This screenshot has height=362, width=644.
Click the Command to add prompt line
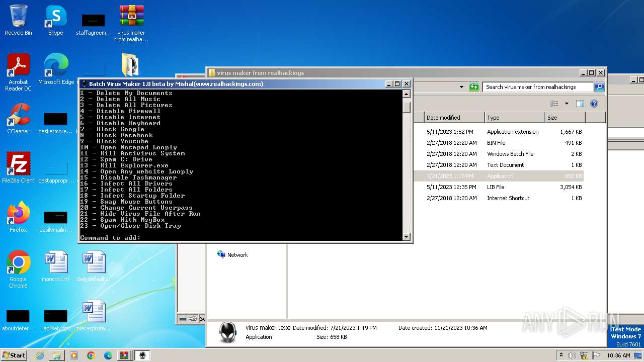[x=110, y=238]
